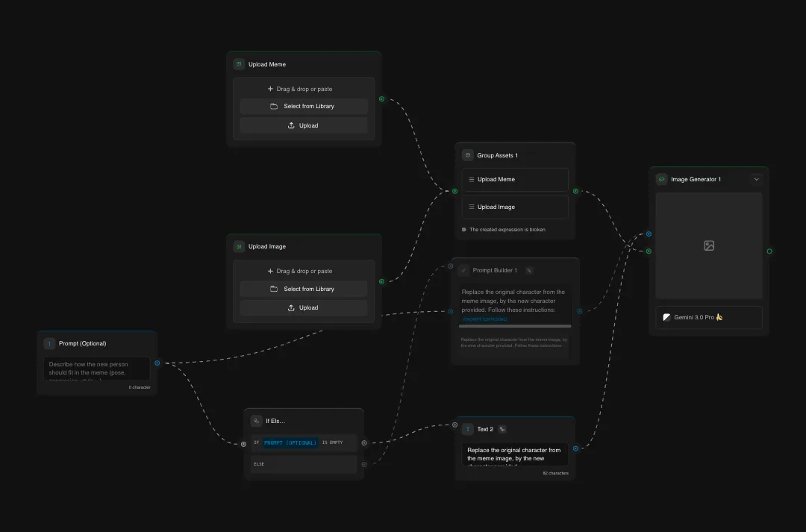Select the Upload Meme entry inside Group Assets 1

pos(515,179)
